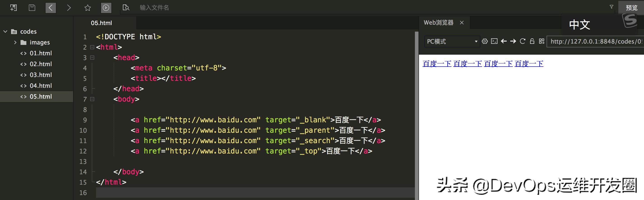Click the 预览 preview button
This screenshot has height=200, width=644.
coord(632,8)
